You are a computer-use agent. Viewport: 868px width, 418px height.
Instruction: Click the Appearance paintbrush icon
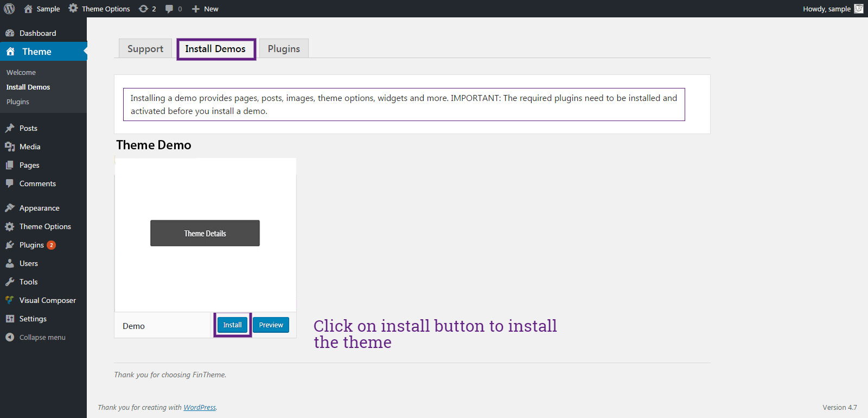point(10,208)
